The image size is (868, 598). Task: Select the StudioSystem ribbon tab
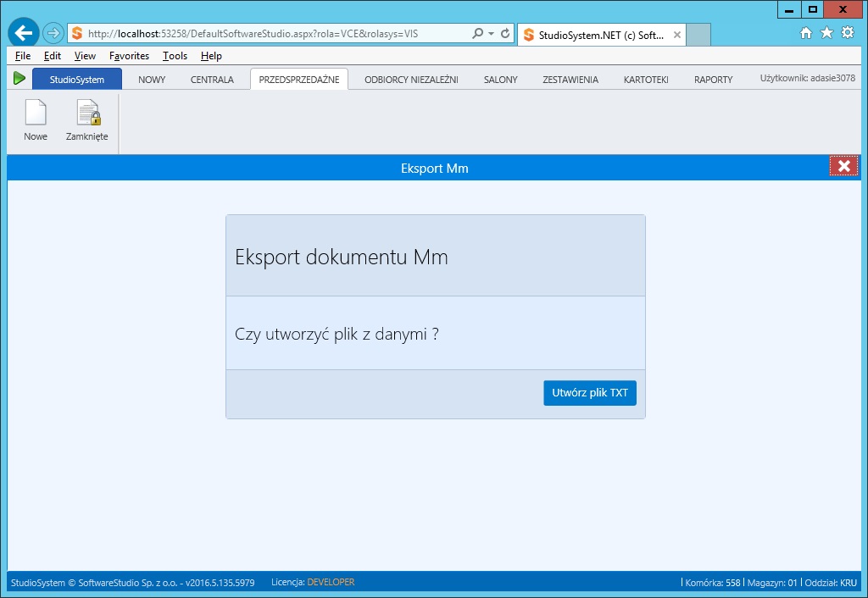[x=77, y=79]
